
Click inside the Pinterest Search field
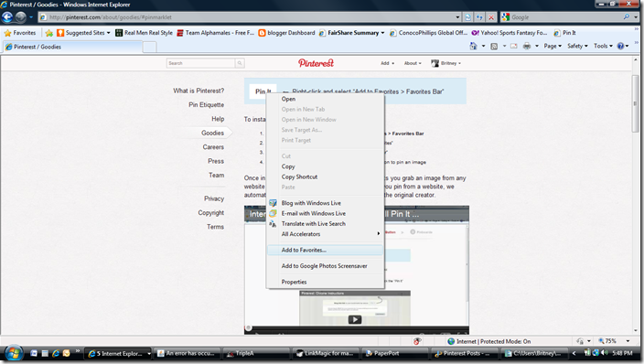tap(201, 63)
